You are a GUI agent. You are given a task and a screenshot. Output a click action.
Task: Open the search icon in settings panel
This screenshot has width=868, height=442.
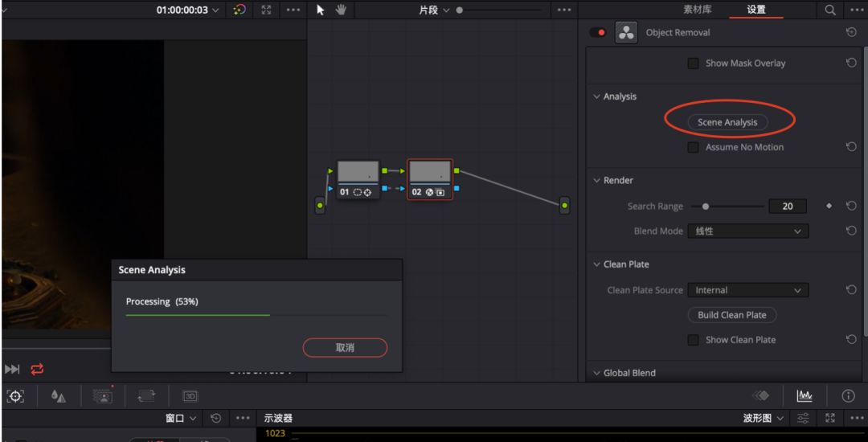coord(830,10)
